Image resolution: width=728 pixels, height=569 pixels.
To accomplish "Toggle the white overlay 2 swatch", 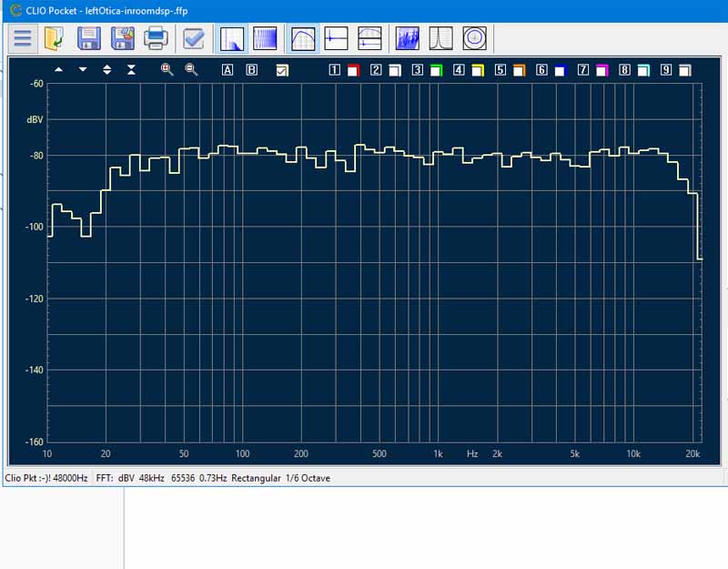I will (x=395, y=70).
